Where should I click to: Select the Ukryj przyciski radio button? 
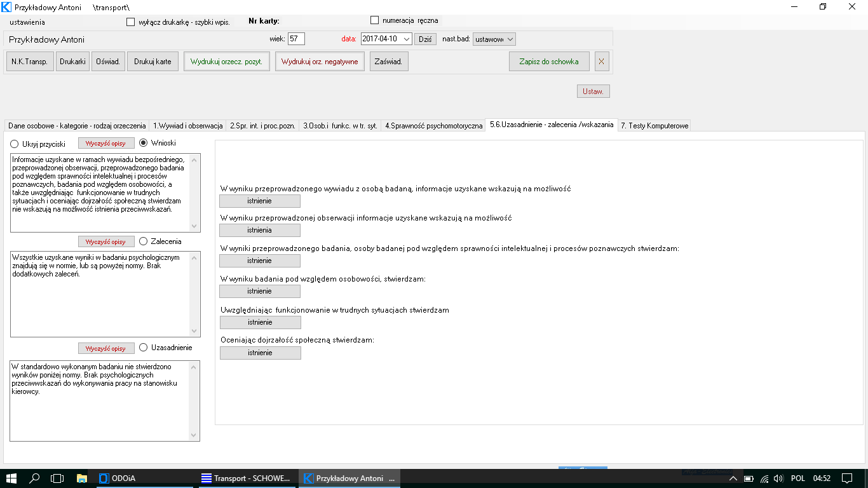point(15,144)
